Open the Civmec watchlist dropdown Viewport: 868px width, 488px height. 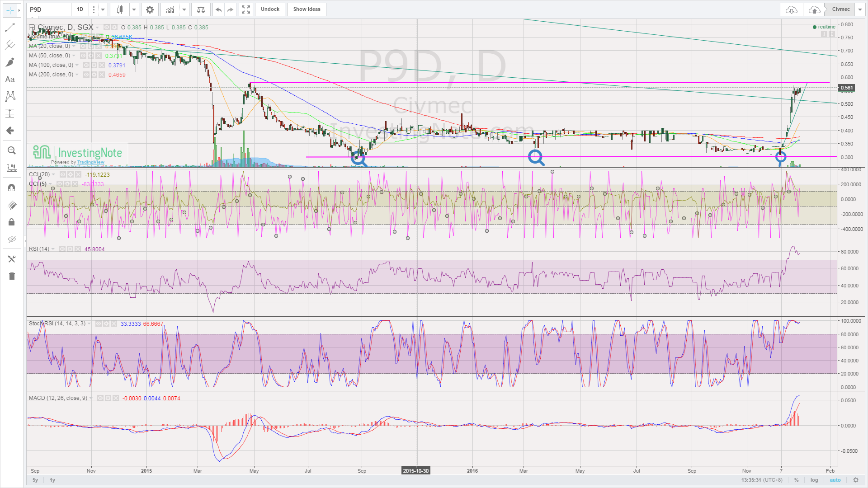(859, 9)
